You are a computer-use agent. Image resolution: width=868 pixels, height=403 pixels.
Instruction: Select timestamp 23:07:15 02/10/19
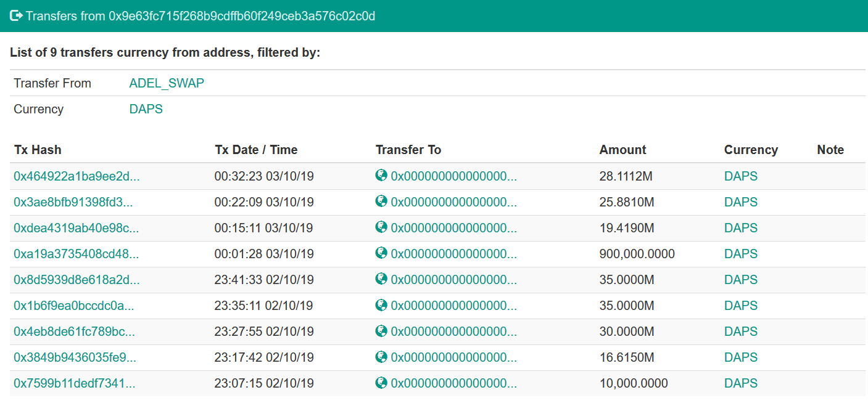[x=264, y=383]
